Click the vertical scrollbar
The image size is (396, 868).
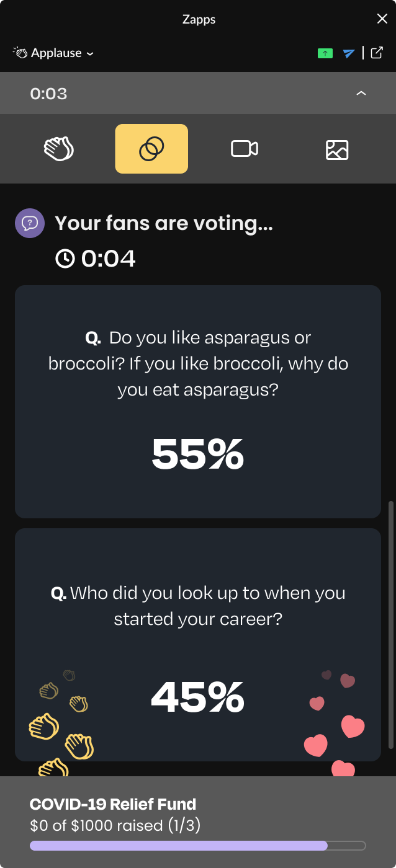coord(390,625)
